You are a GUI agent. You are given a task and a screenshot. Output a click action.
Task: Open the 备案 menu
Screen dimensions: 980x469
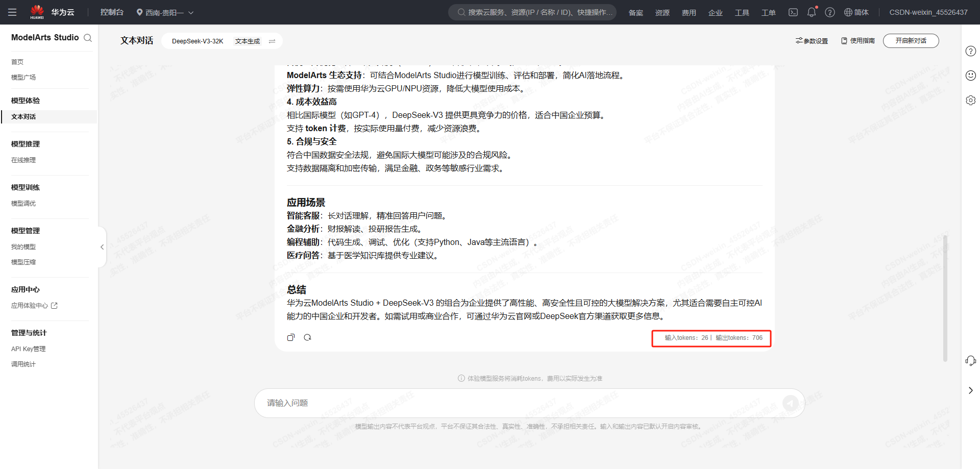(x=636, y=12)
